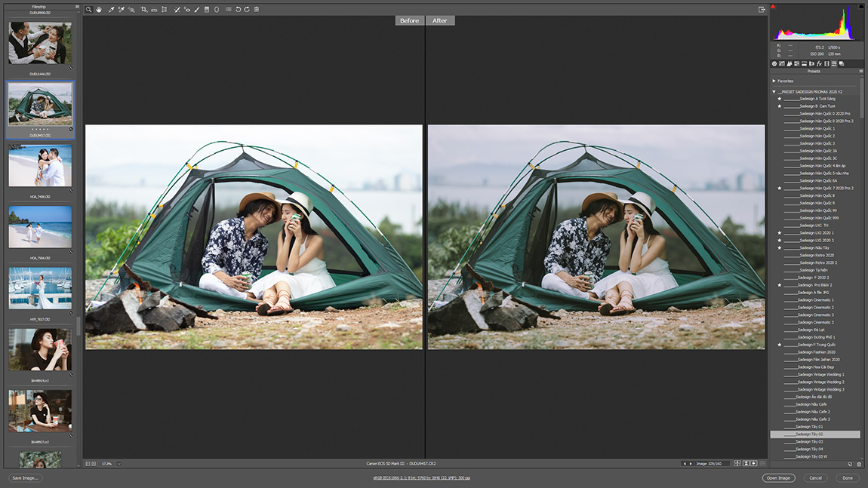Select the beach couple thumbnail HOA_7408.CR2
This screenshot has width=868, height=488.
40,166
